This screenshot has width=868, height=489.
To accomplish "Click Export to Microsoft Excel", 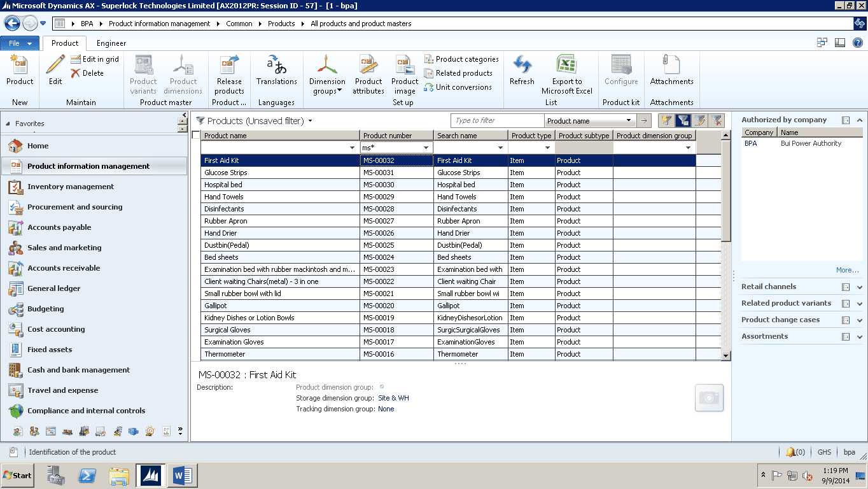I will [x=566, y=67].
